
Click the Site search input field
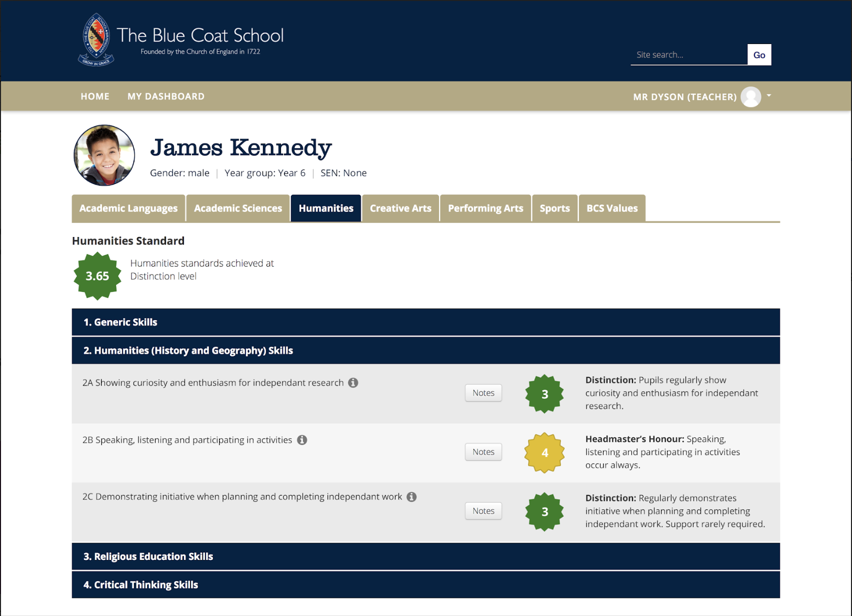click(688, 55)
